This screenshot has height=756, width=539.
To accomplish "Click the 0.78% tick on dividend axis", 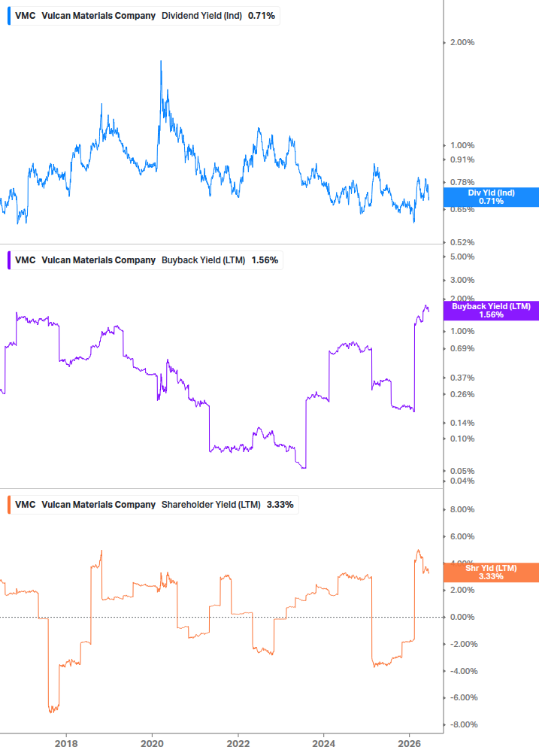I will coord(462,182).
